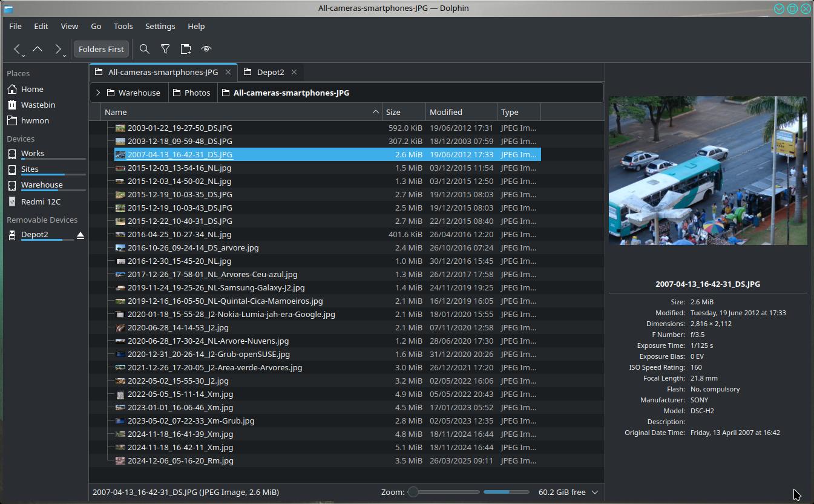Viewport: 814px width, 504px height.
Task: Open Wastebin in the Places panel
Action: point(38,105)
